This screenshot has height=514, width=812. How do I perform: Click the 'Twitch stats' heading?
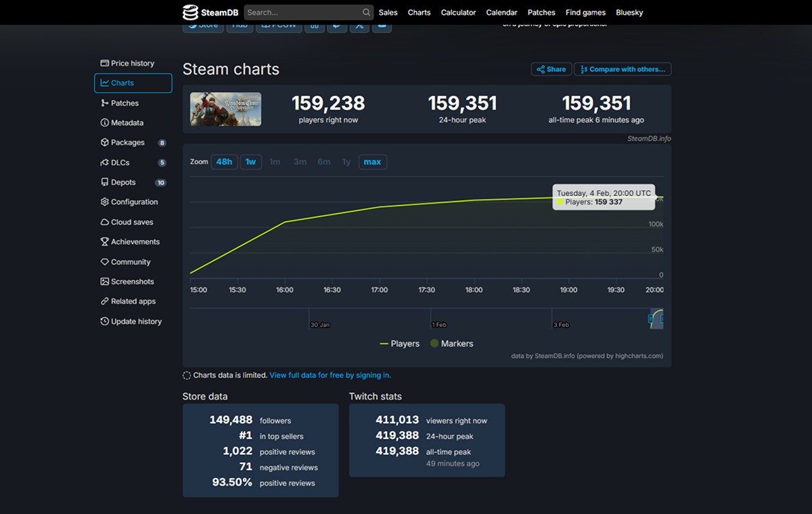(376, 396)
